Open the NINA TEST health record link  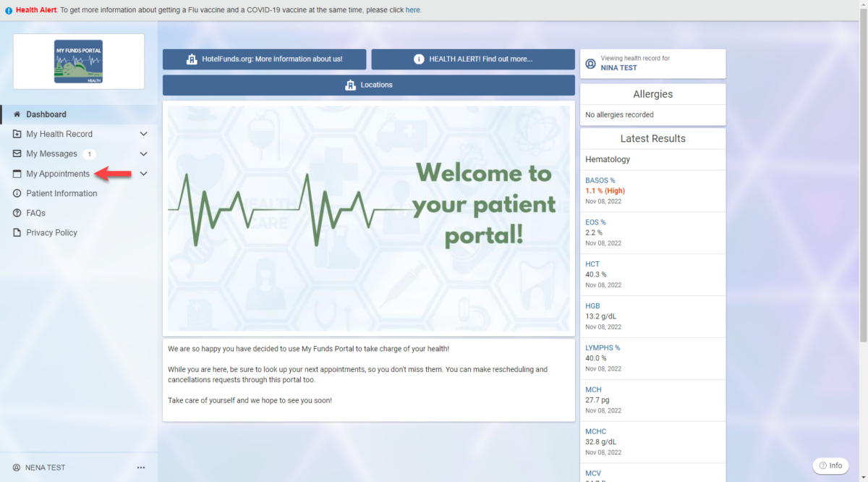coord(618,68)
